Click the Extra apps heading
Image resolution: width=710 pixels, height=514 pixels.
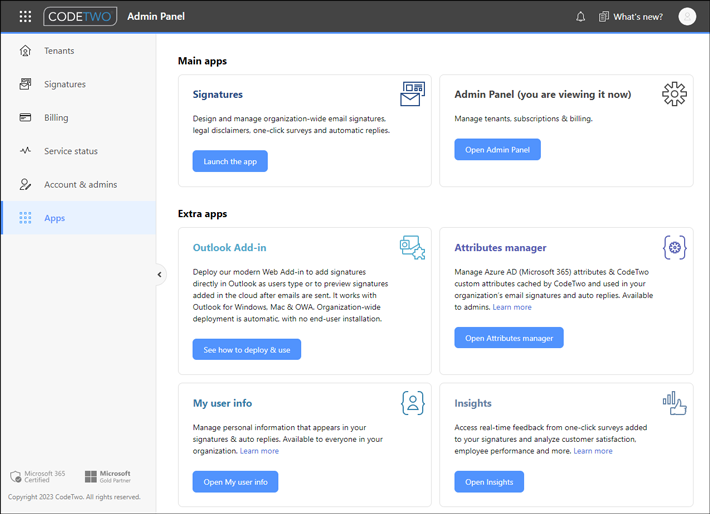click(x=202, y=214)
